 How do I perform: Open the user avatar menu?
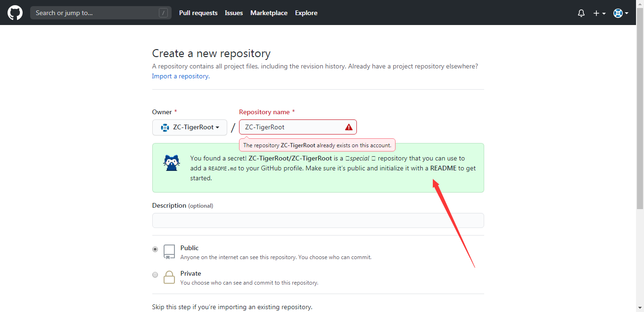click(621, 13)
